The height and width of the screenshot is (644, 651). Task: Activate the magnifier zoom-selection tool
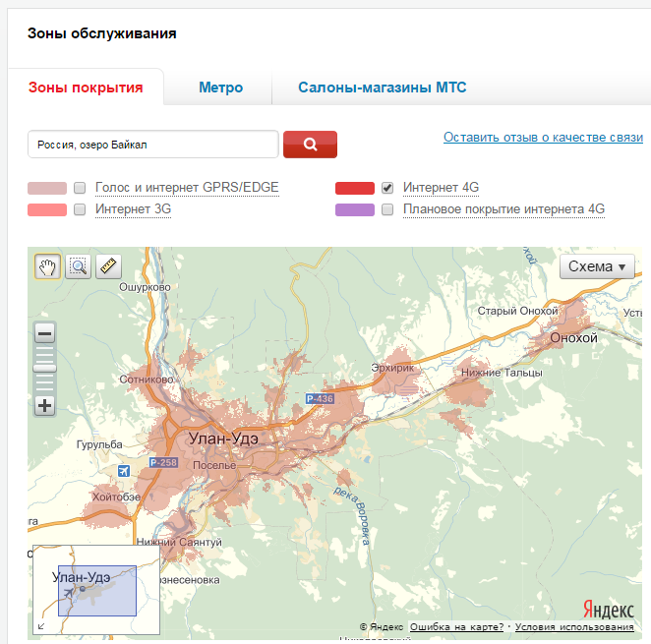(78, 265)
